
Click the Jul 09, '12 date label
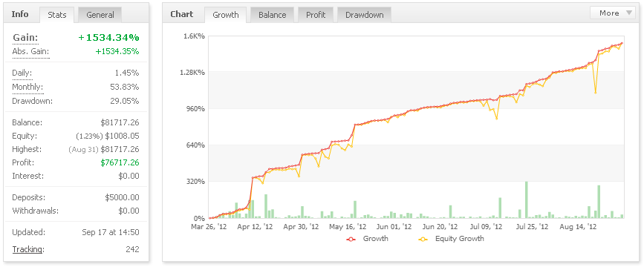[x=487, y=226]
